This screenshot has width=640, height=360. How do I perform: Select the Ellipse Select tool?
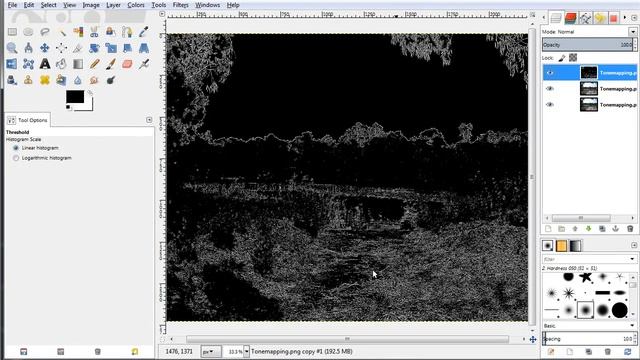28,32
